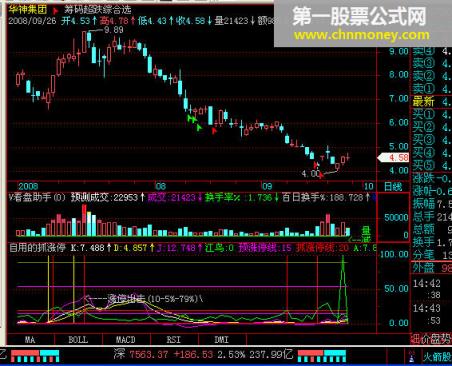Click the yellow 最新 price row
The width and height of the screenshot is (452, 366).
click(432, 101)
